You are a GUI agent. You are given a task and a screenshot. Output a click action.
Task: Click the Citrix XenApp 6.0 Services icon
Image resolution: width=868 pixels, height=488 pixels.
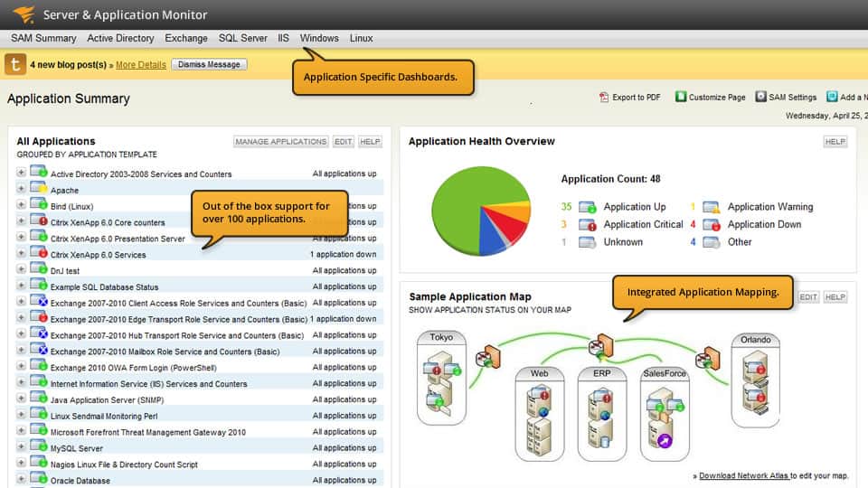39,252
